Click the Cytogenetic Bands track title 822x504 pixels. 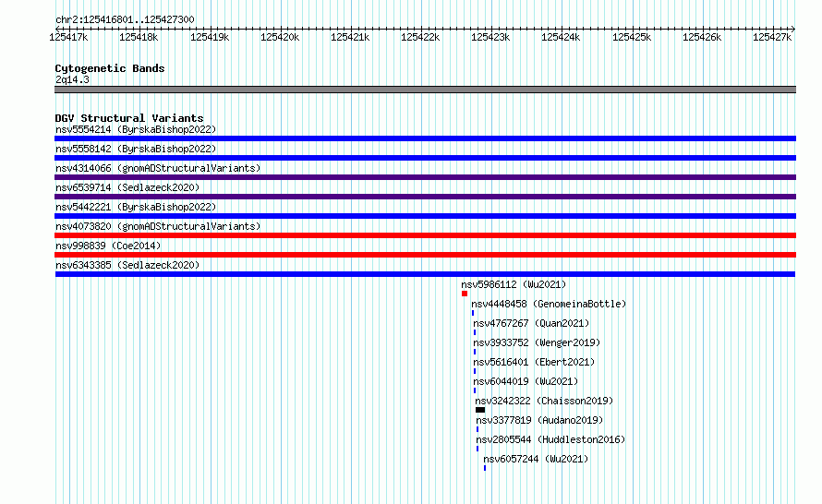point(110,68)
